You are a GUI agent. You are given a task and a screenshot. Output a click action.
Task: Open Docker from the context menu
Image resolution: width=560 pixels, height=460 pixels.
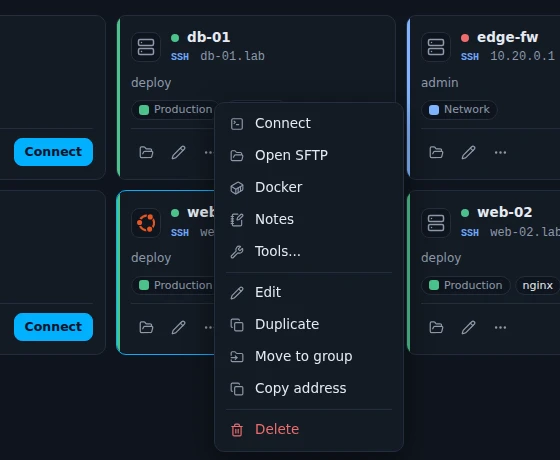[x=309, y=188]
